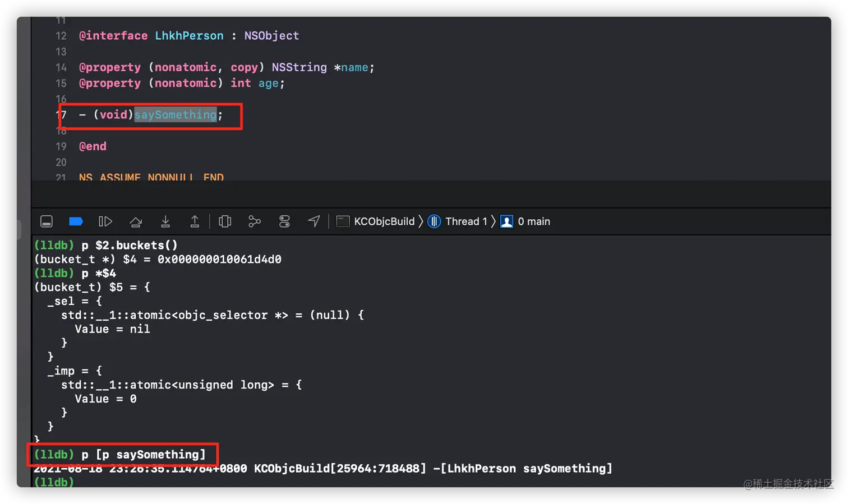
Task: Click line number 20 in the gutter
Action: point(61,162)
